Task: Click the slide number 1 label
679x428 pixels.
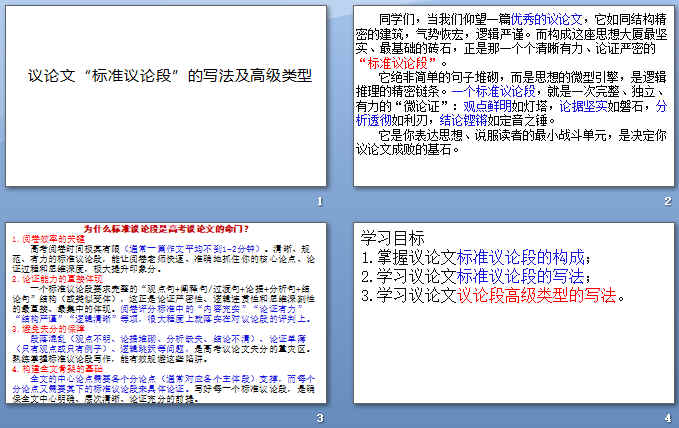Action: [x=318, y=201]
